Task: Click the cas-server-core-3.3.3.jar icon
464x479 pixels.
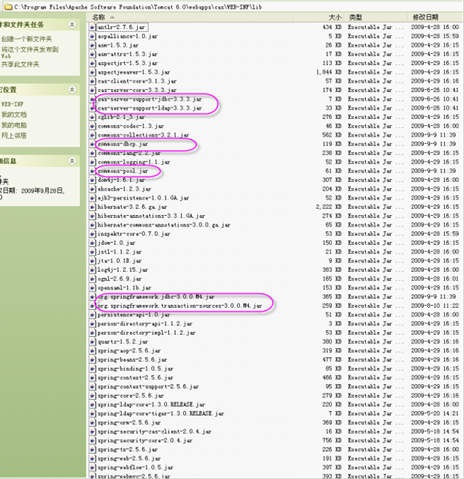Action: point(93,90)
